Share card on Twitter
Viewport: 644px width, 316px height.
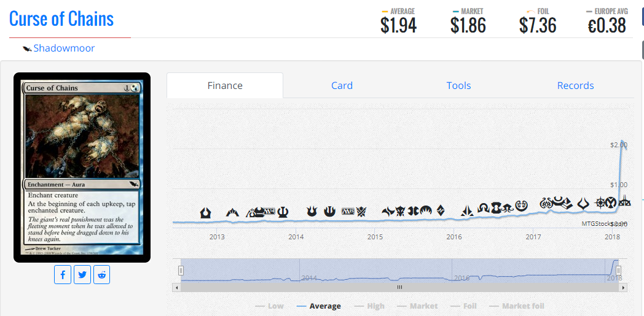coord(82,275)
